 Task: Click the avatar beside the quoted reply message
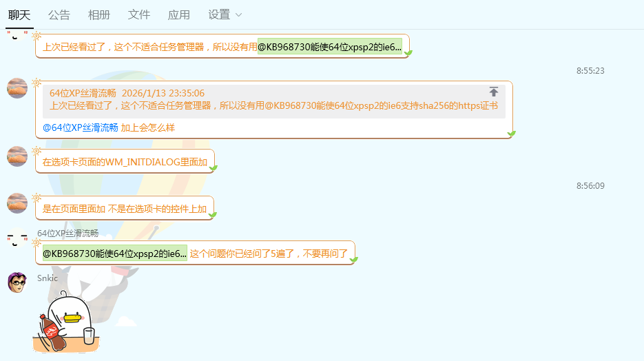17,88
